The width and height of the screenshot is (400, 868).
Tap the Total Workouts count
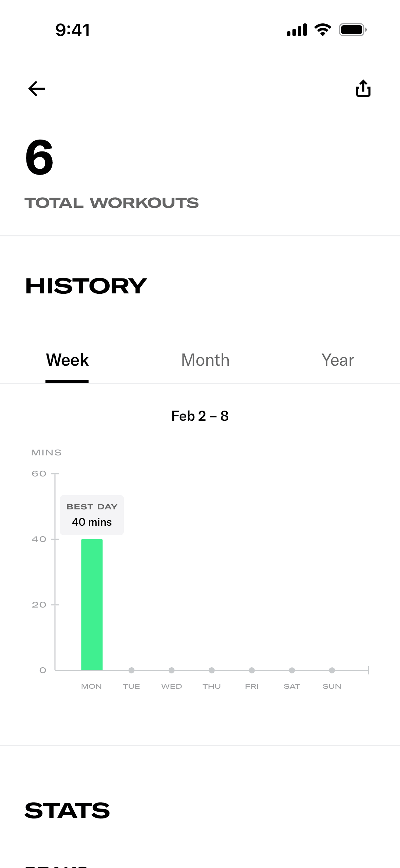[39, 158]
